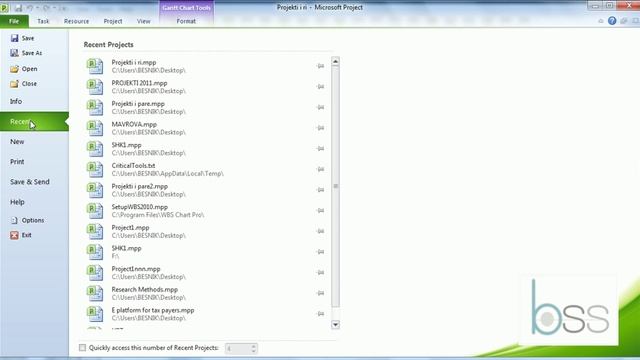Click the Open folder icon
The image size is (640, 360).
[x=15, y=69]
